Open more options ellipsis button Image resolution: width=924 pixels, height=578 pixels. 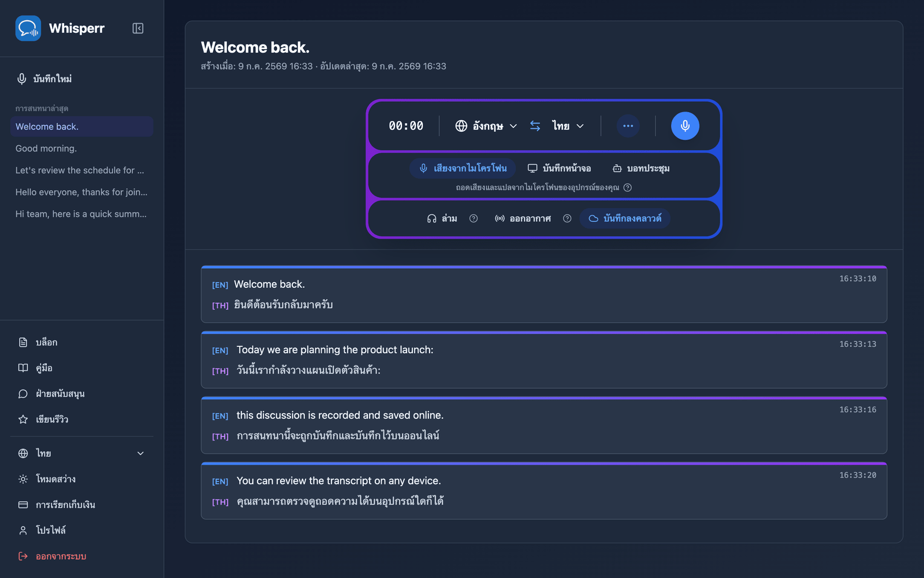pos(628,126)
